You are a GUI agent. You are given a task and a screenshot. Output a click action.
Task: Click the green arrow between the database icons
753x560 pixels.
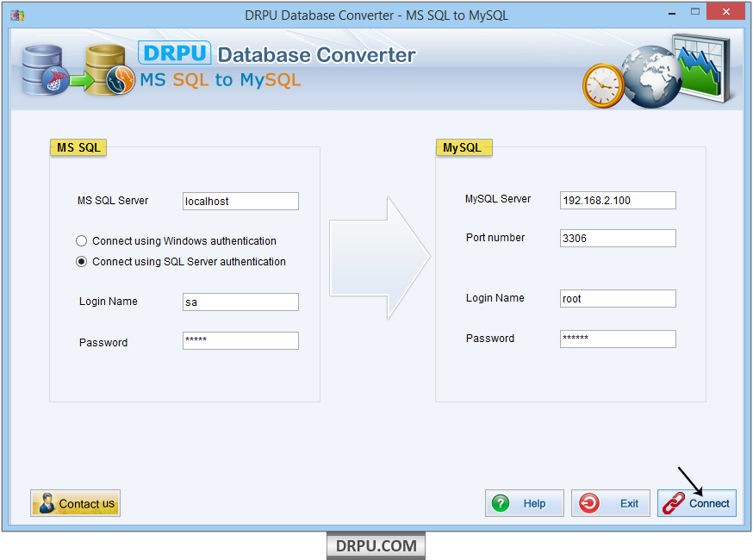coord(81,80)
